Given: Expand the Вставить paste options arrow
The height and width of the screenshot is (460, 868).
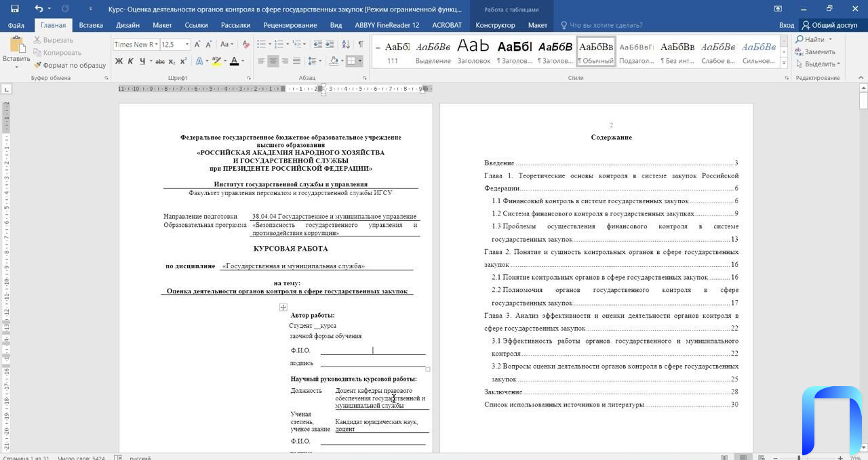Looking at the screenshot, I should (x=16, y=66).
